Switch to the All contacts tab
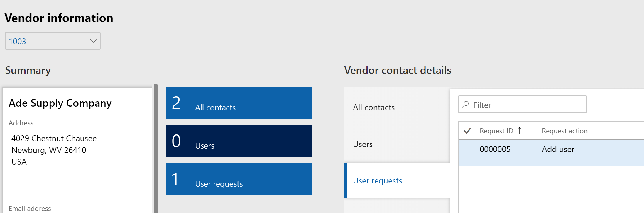This screenshot has height=213, width=644. pos(374,108)
